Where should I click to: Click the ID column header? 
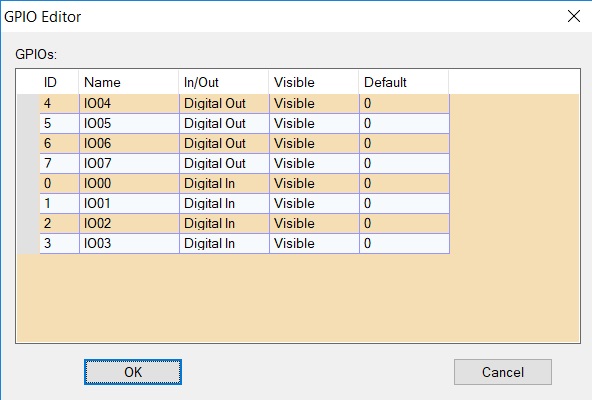click(x=59, y=82)
